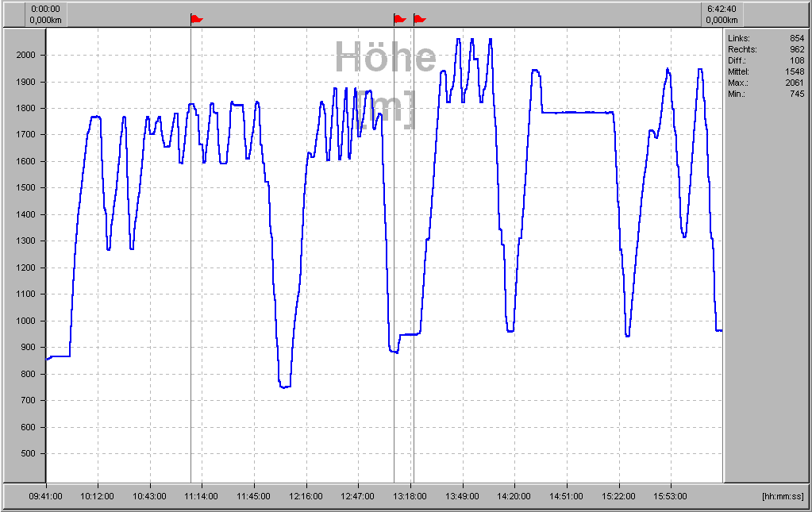The width and height of the screenshot is (812, 512).
Task: Click the middle red flag marker
Action: (400, 18)
